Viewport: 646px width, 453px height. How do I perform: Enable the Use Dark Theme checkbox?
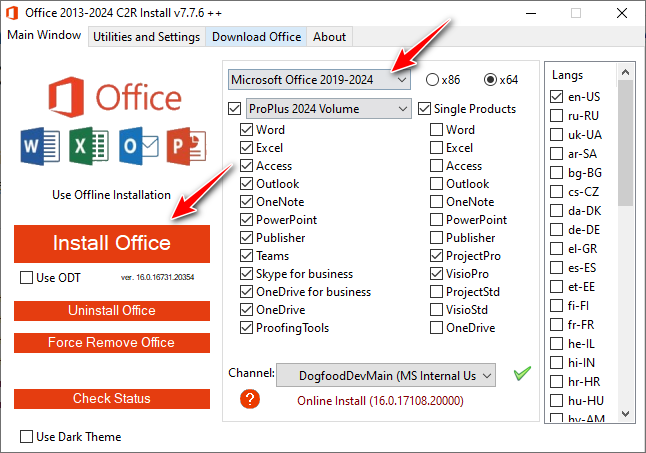coord(26,437)
